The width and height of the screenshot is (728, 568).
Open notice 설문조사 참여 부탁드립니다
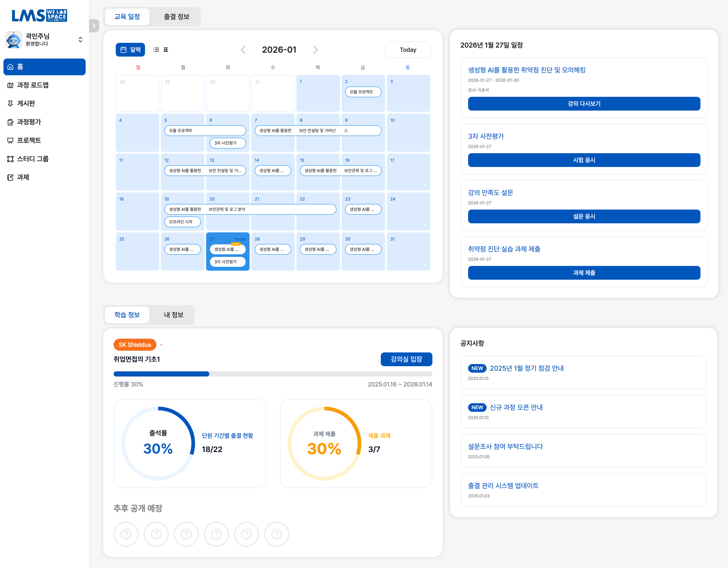(583, 451)
